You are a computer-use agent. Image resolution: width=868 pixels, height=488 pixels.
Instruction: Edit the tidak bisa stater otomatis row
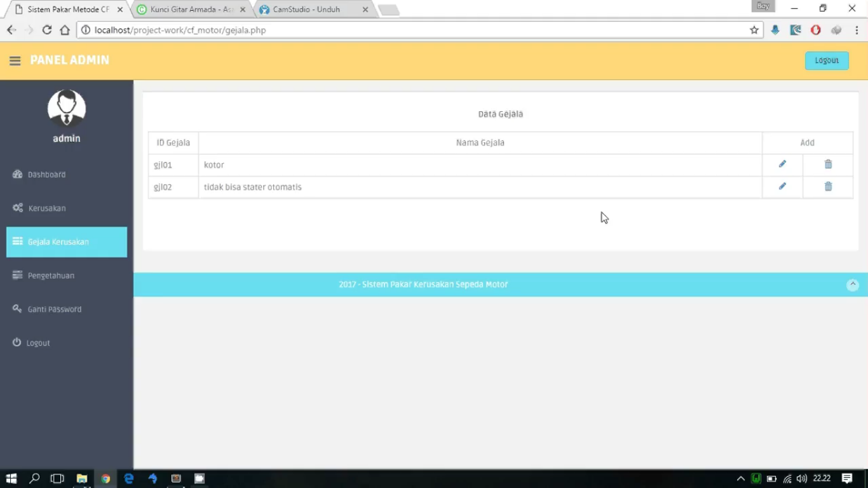tap(782, 187)
